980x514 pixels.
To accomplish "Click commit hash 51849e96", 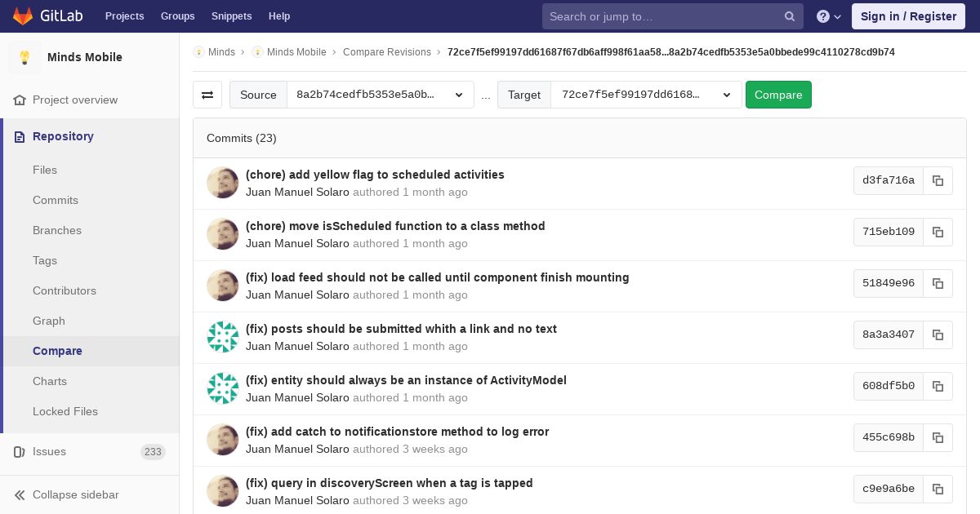I will 889,283.
